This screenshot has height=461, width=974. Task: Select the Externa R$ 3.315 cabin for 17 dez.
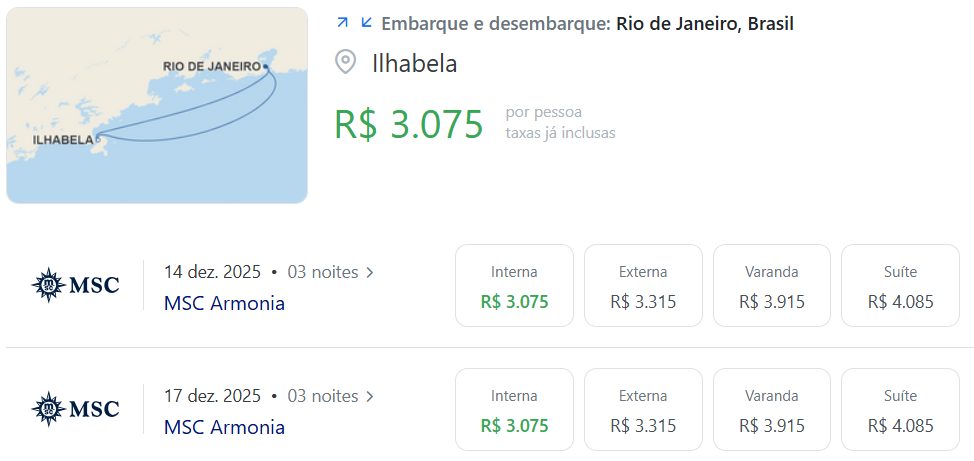tap(643, 409)
